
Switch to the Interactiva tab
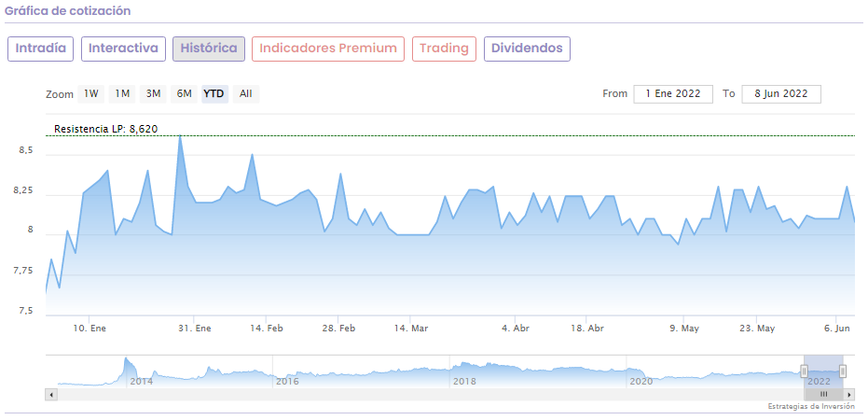pos(123,49)
